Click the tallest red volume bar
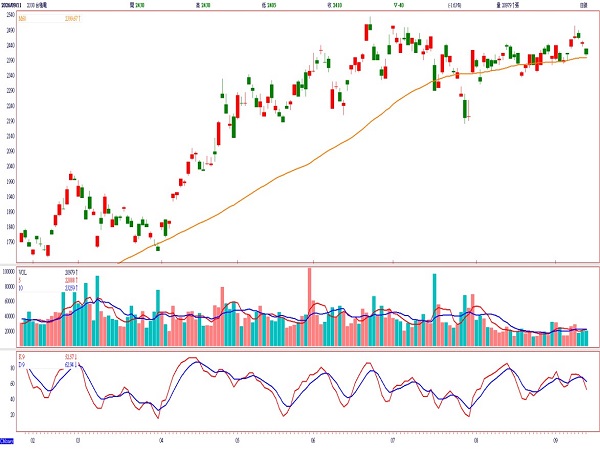The width and height of the screenshot is (600, 450). click(310, 307)
